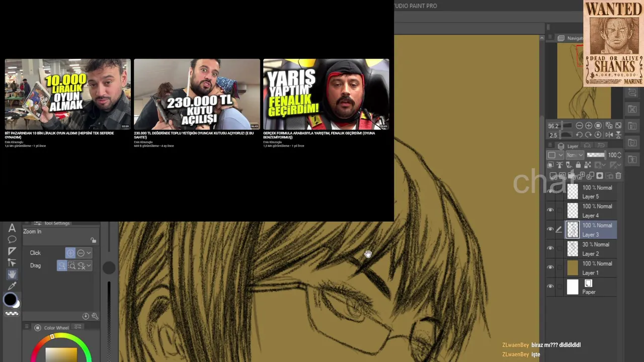Set Click mode to Zoom in
The height and width of the screenshot is (362, 644).
[x=70, y=253]
